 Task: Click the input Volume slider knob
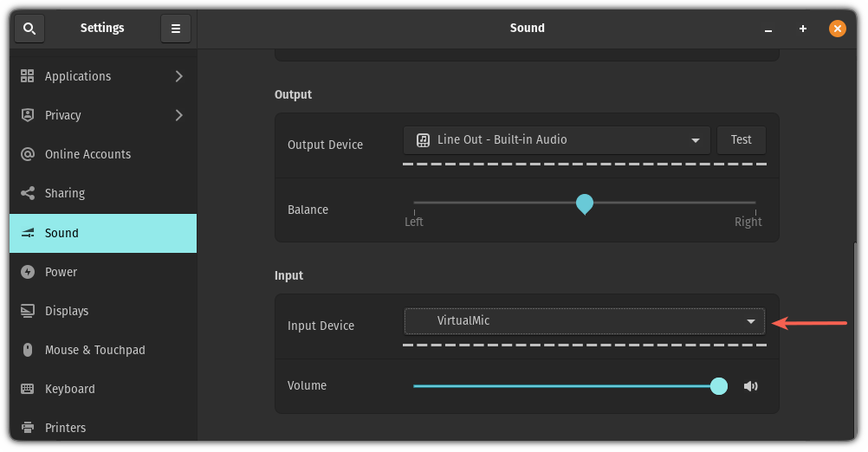pos(718,386)
